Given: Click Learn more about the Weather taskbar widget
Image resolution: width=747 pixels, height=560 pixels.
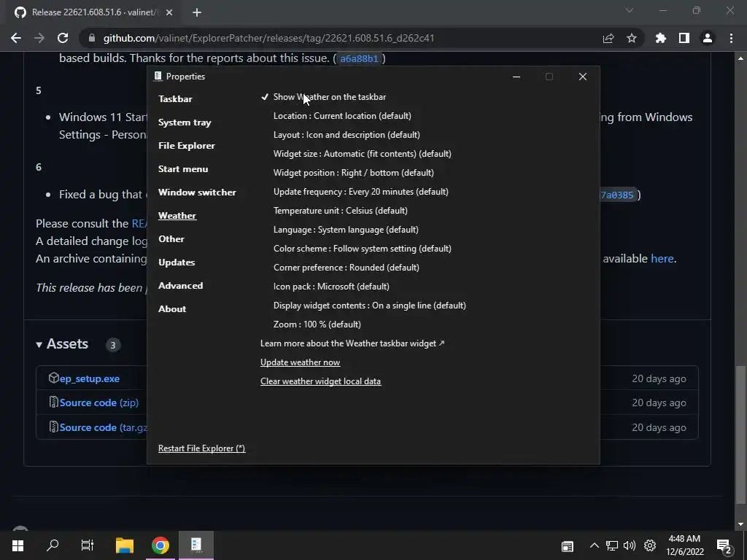Looking at the screenshot, I should pos(352,343).
